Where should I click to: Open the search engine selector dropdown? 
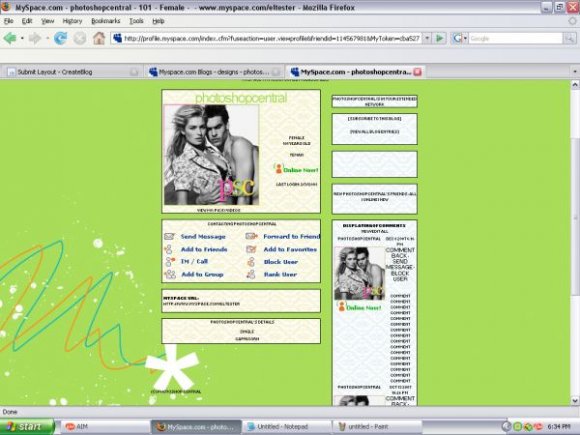tap(465, 38)
